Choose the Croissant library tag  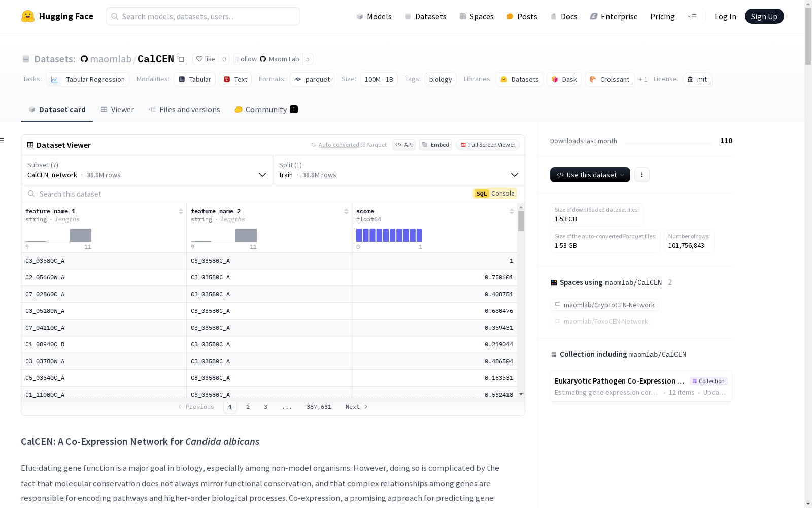(610, 79)
